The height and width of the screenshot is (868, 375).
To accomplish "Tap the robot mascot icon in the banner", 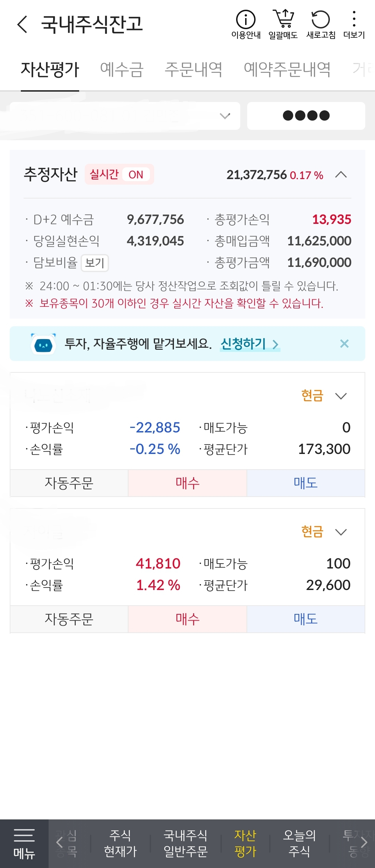I will point(43,344).
